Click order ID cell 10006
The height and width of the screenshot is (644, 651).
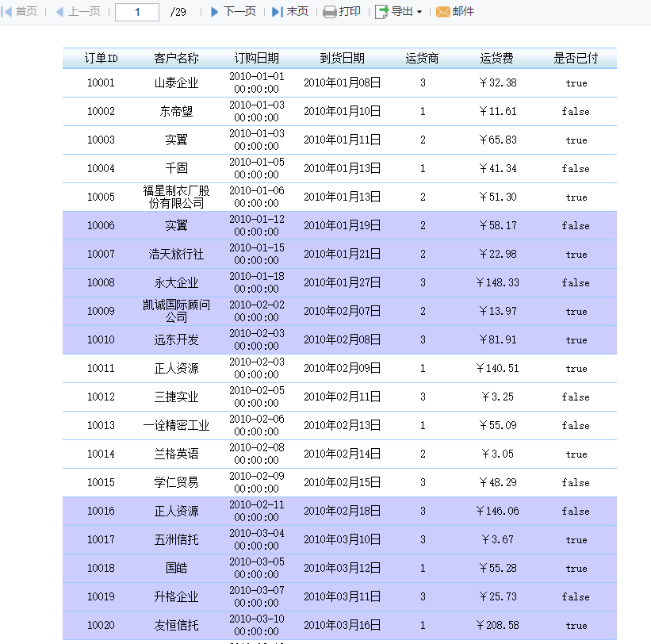click(x=101, y=225)
